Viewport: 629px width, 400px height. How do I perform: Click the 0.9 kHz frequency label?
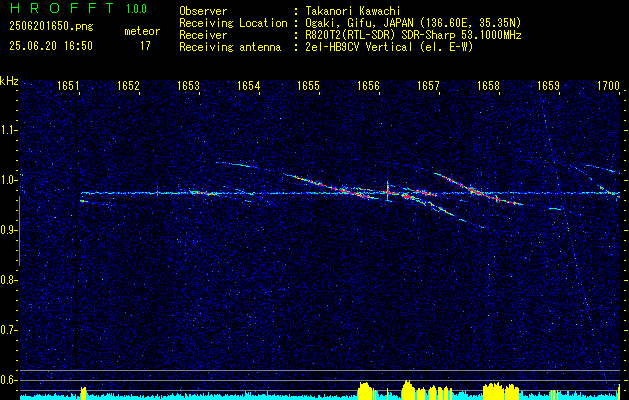[8, 230]
